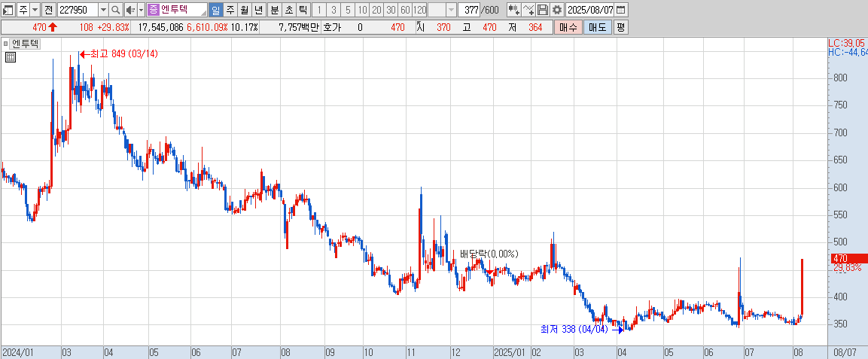The image size is (868, 359).
Task: Click the 최고 849 (03/14) high marker
Action: pyautogui.click(x=119, y=54)
